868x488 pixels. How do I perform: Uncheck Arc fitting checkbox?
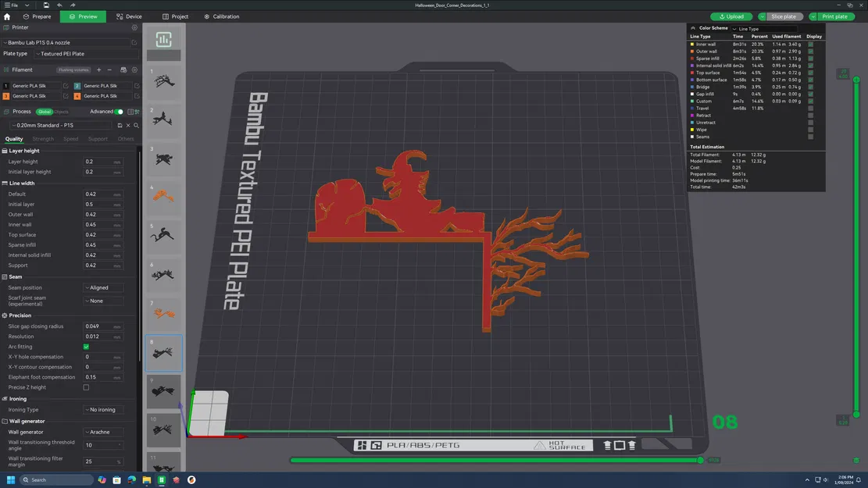tap(87, 347)
